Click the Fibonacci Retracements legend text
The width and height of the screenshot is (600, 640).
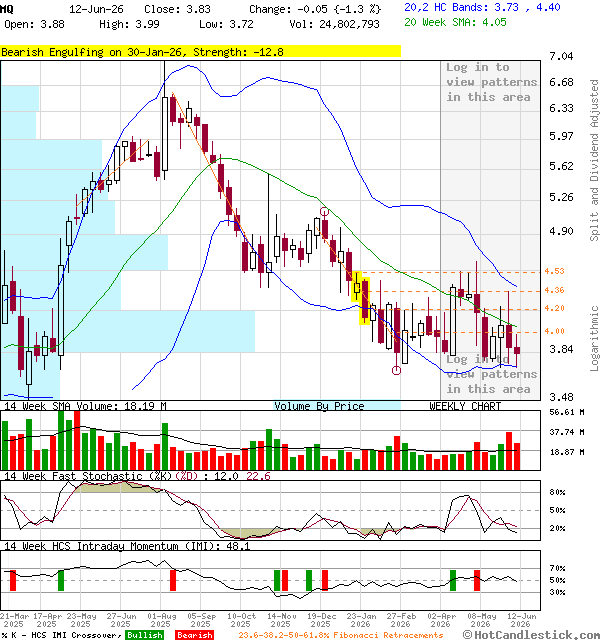pyautogui.click(x=341, y=635)
